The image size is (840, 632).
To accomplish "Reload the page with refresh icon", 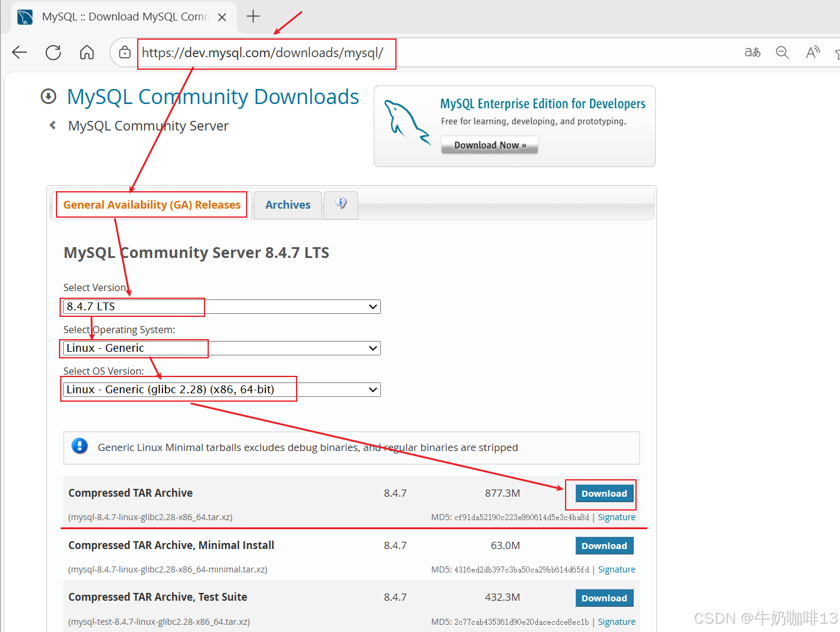I will click(54, 52).
